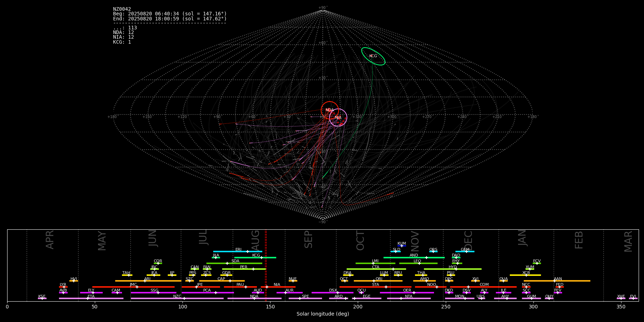The image size is (644, 322).
Task: Click the ARI orange shower bar
Action: [x=148, y=281]
